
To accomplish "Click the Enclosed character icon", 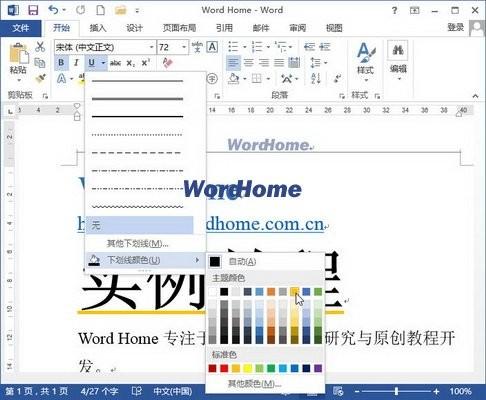I will pos(212,79).
